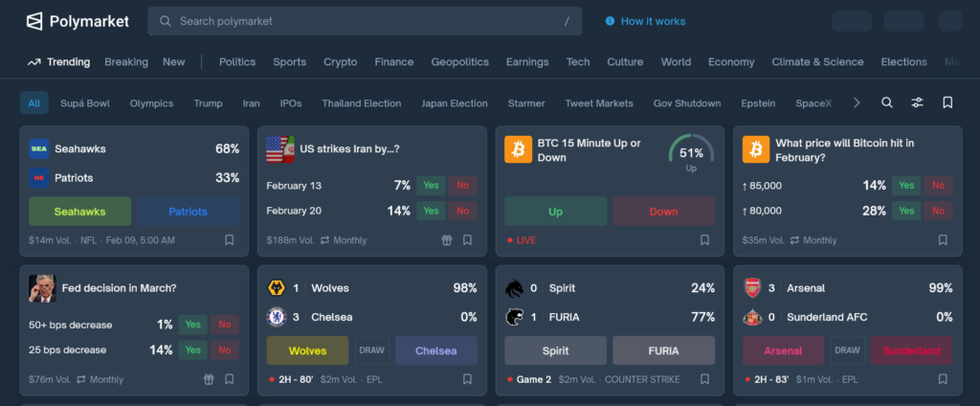Open US strikes Iran by...? market title
Screen dimensions: 980x406
pos(350,148)
